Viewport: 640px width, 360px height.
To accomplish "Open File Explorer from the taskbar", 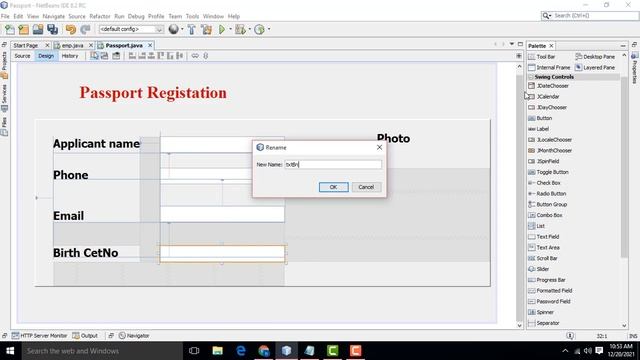I will (x=218, y=351).
